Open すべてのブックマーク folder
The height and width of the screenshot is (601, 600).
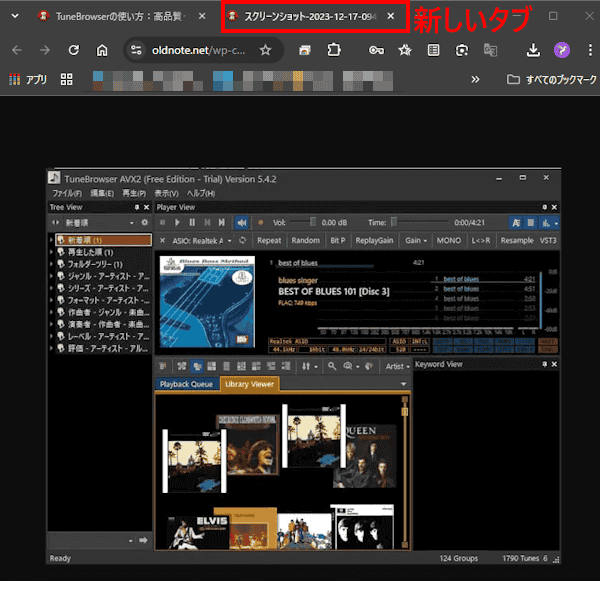[x=552, y=80]
